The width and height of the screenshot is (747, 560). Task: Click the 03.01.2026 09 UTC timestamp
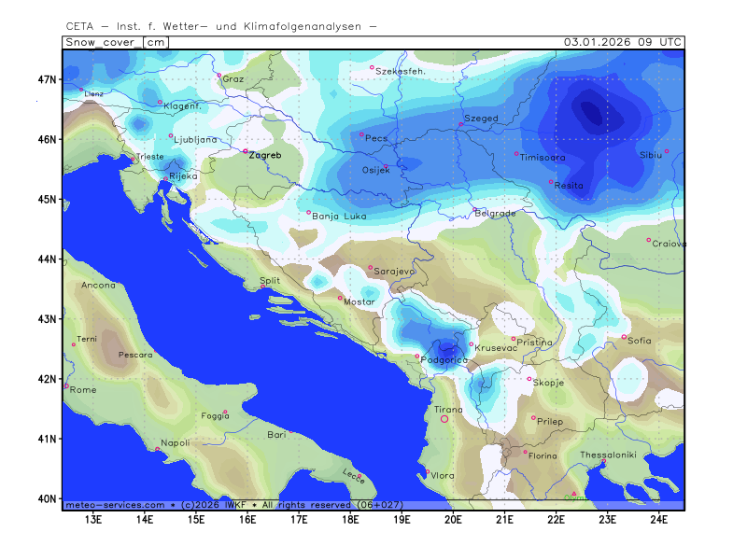[623, 43]
